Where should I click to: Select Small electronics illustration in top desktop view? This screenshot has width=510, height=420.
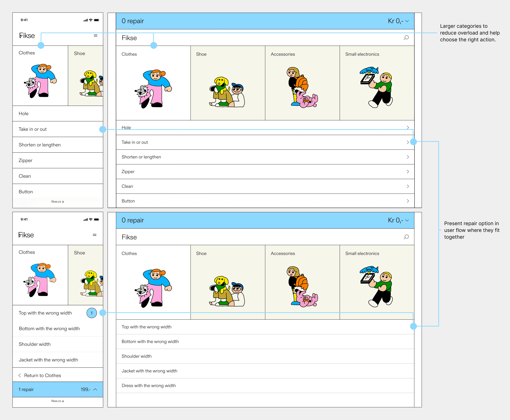(x=377, y=87)
